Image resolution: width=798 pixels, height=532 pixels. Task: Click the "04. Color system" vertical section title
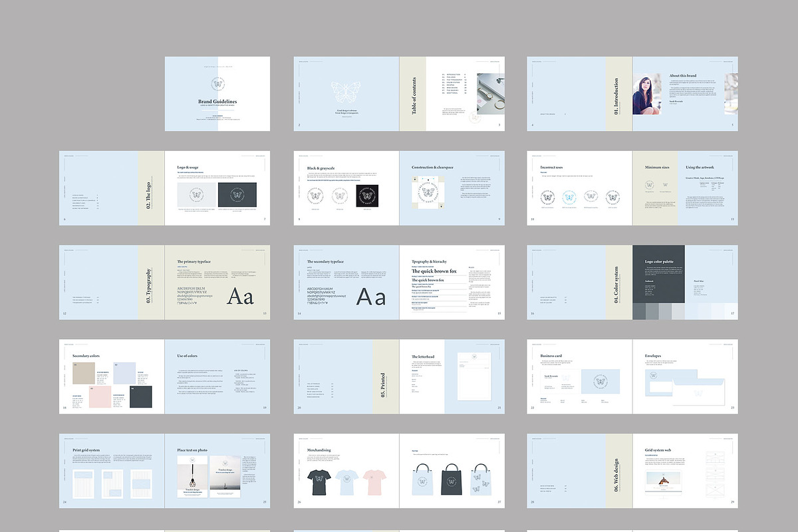(616, 285)
